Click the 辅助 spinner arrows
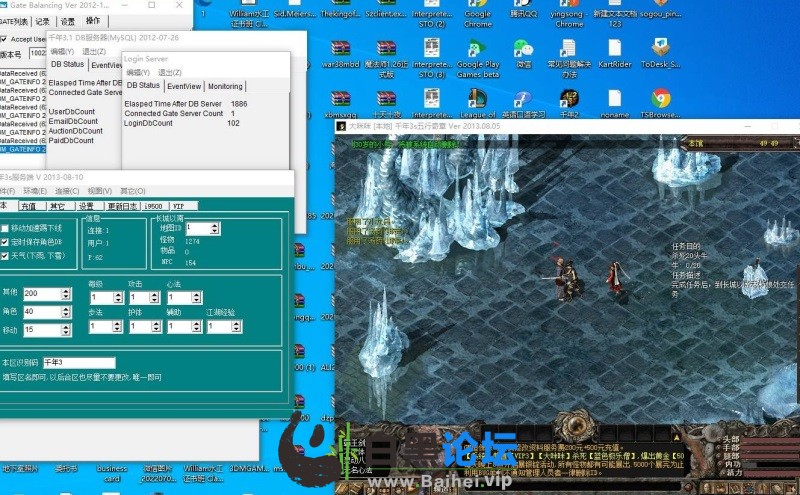 (x=197, y=326)
